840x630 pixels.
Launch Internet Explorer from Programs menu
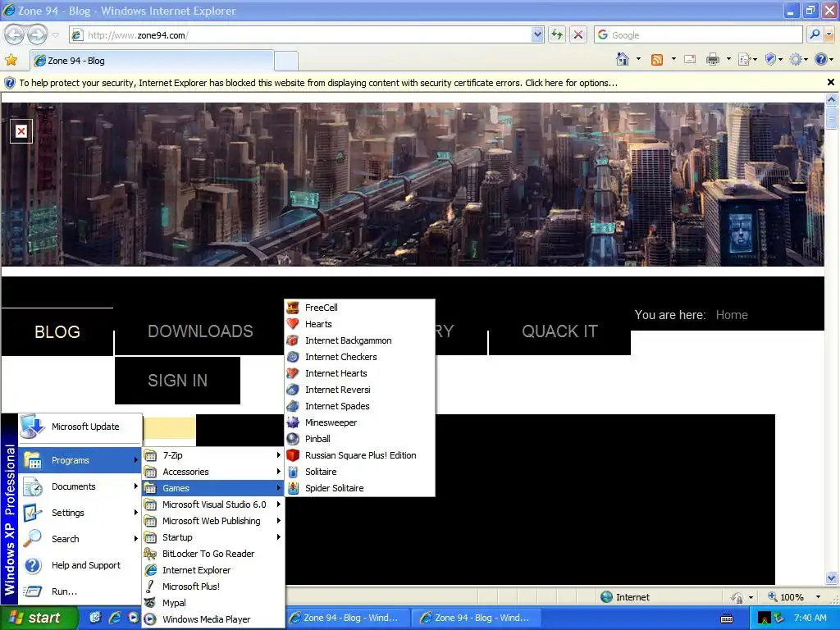click(x=213, y=571)
